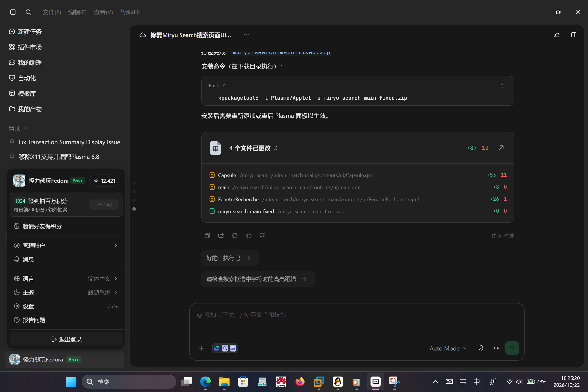Screen dimensions: 588x392
Task: Start the audio waveform voice mode
Action: click(x=496, y=348)
